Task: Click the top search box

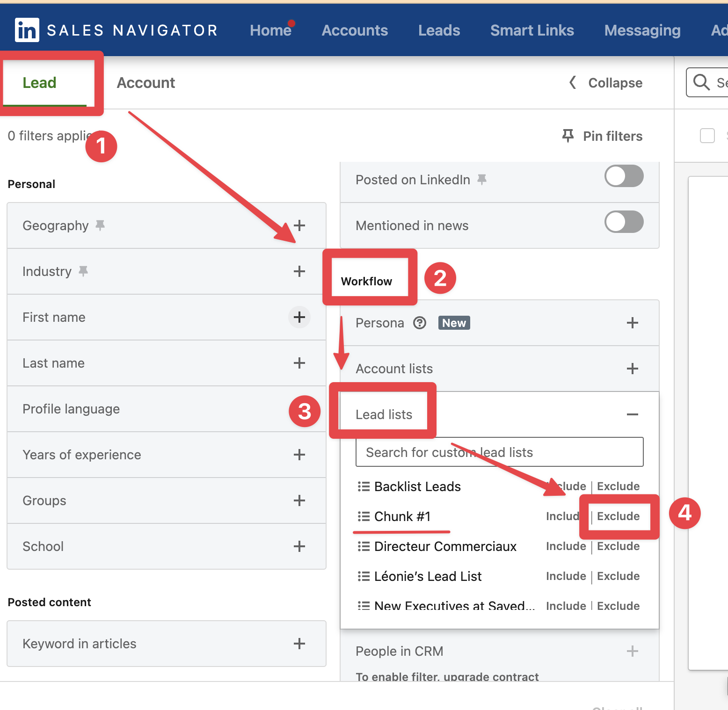Action: [x=707, y=82]
